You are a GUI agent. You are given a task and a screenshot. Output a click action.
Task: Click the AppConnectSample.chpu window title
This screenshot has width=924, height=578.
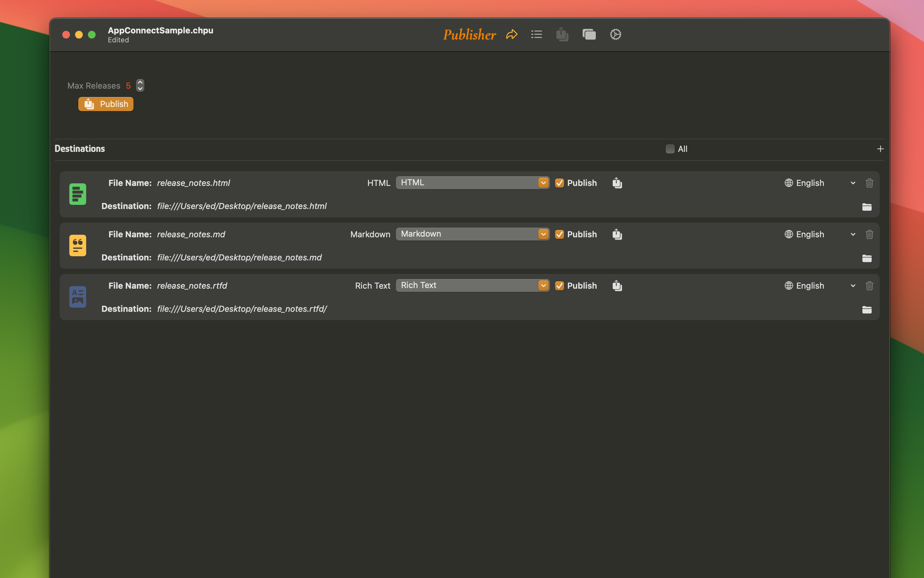160,30
